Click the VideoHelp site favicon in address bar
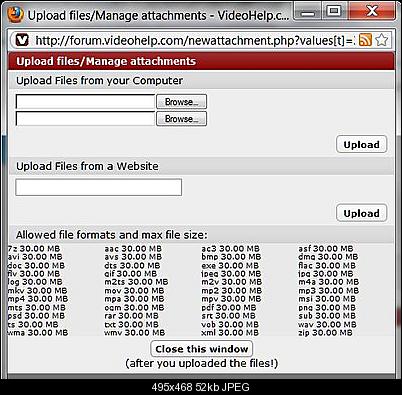The width and height of the screenshot is (402, 395). pos(23,40)
